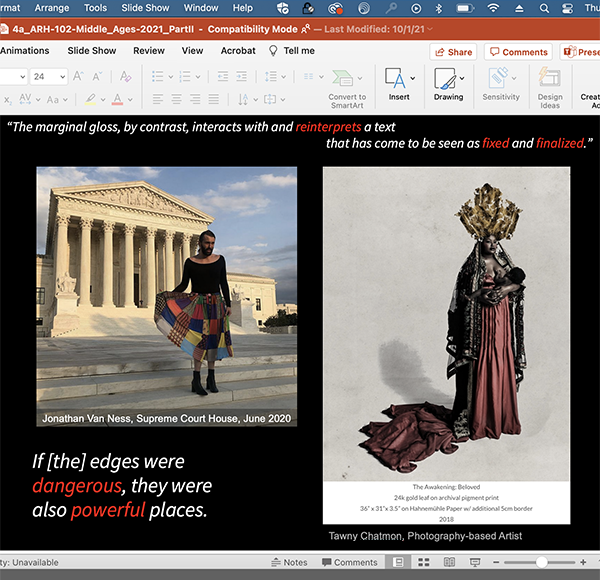The width and height of the screenshot is (600, 580).
Task: Click the Sensitivity button
Action: [501, 84]
